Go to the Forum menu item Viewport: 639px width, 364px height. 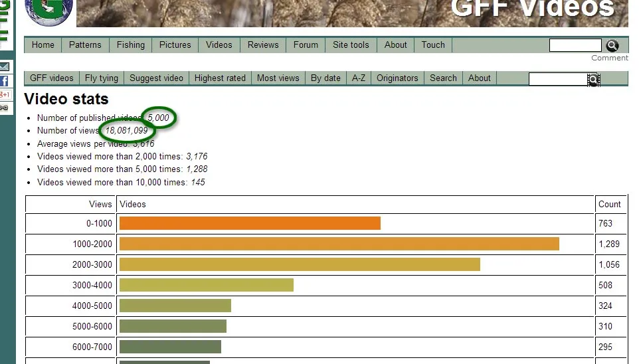[306, 45]
